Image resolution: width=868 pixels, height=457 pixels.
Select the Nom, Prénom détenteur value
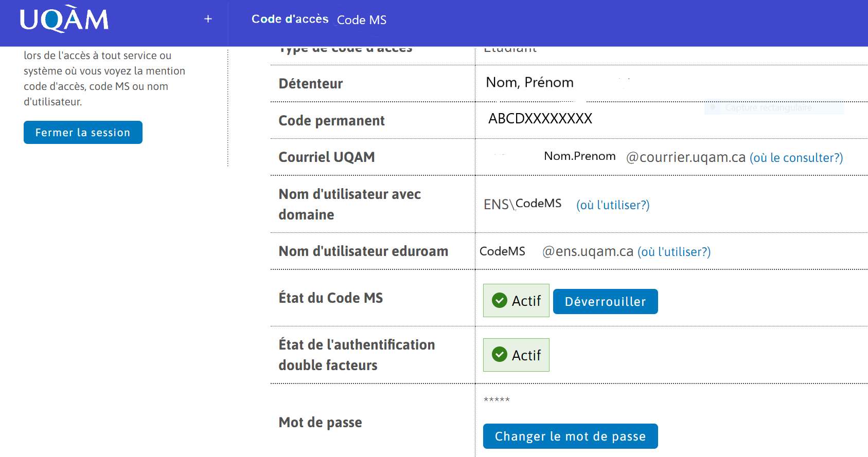tap(529, 82)
